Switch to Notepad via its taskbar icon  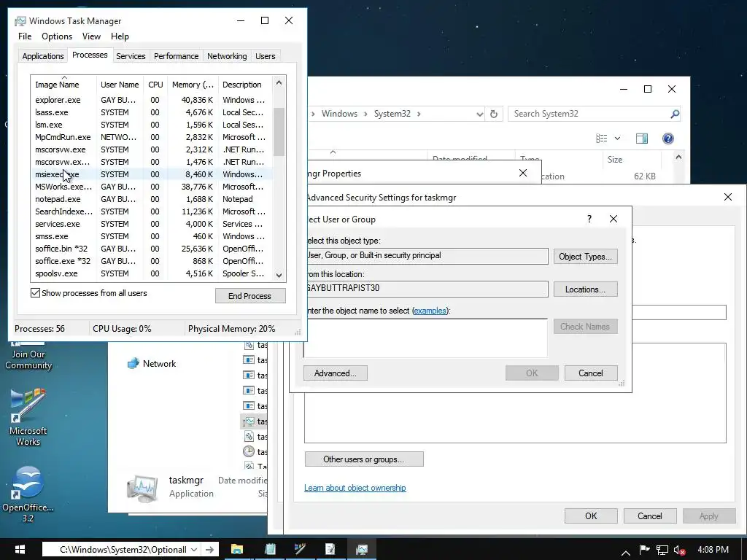[270, 549]
